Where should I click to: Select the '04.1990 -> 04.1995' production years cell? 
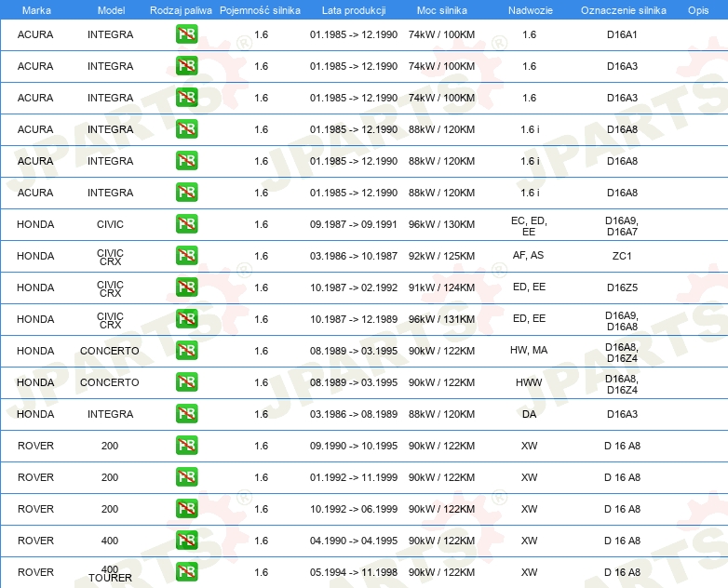click(x=354, y=541)
